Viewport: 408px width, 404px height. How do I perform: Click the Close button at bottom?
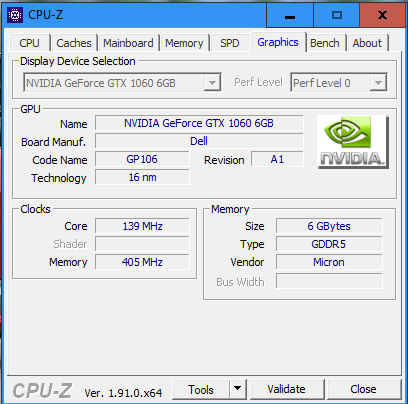click(x=363, y=389)
